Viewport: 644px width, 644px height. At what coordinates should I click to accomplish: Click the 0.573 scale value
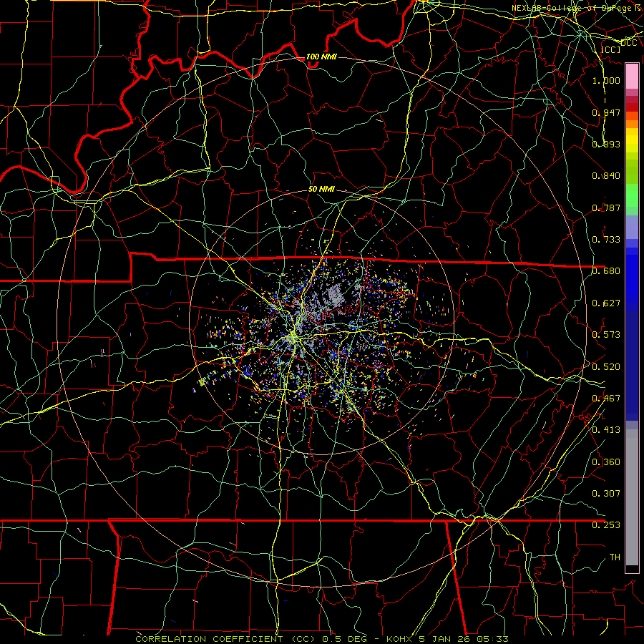(x=606, y=335)
